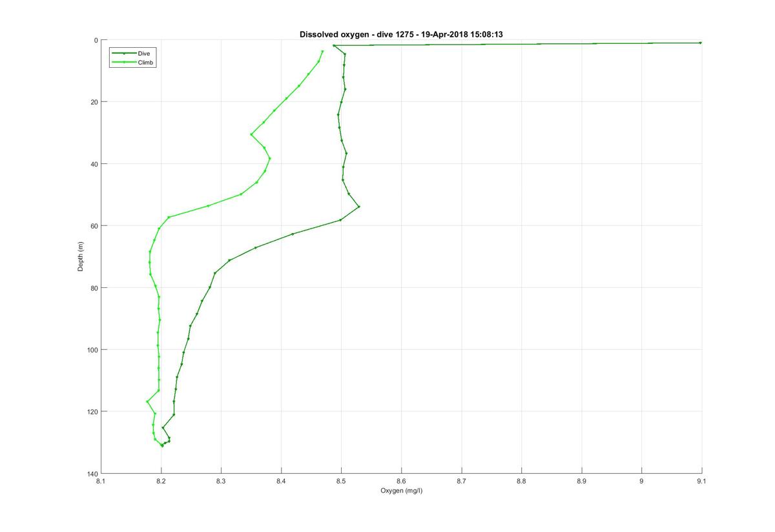Image resolution: width=775 pixels, height=532 pixels.
Task: Click the 'Oxygen (mg/l)' x-axis label
Action: (402, 491)
